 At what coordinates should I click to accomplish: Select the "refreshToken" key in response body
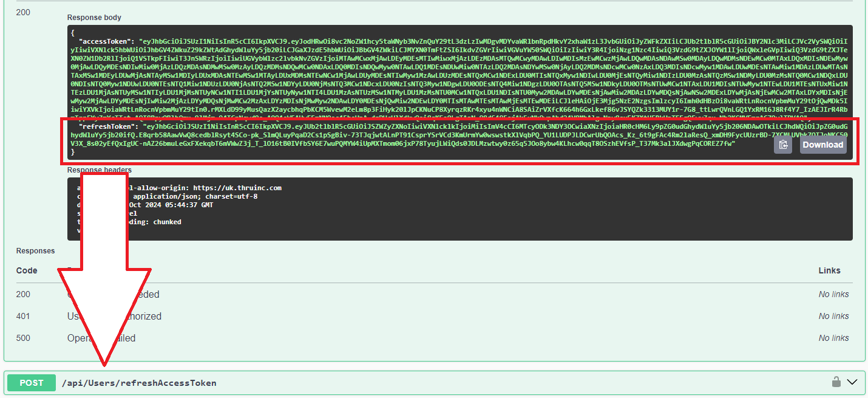click(109, 126)
